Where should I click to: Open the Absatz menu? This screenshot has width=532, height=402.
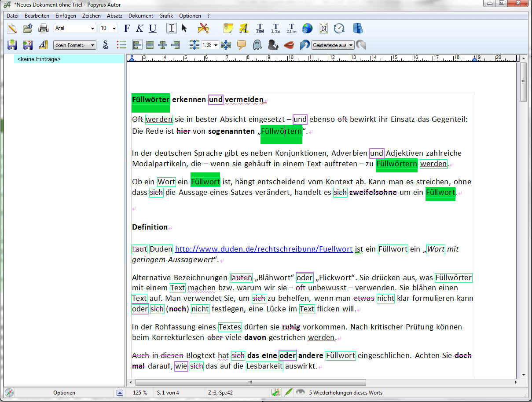pos(114,16)
